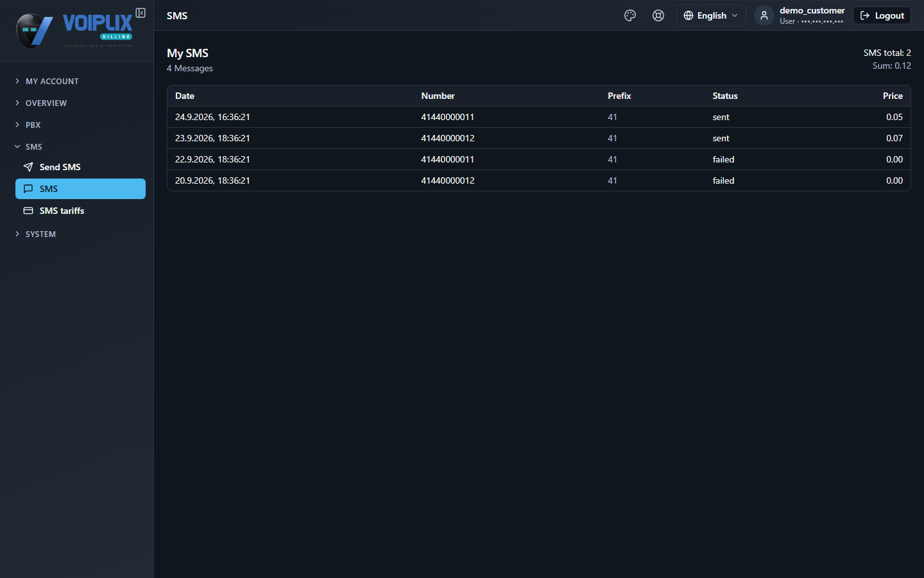Click the user avatar icon

click(x=764, y=15)
